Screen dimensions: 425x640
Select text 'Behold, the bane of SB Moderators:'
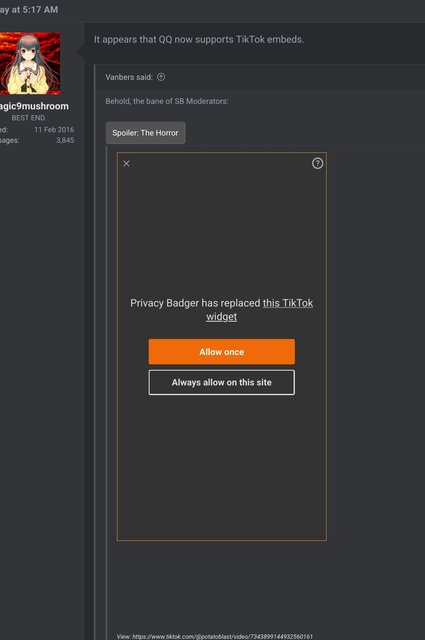pyautogui.click(x=167, y=101)
